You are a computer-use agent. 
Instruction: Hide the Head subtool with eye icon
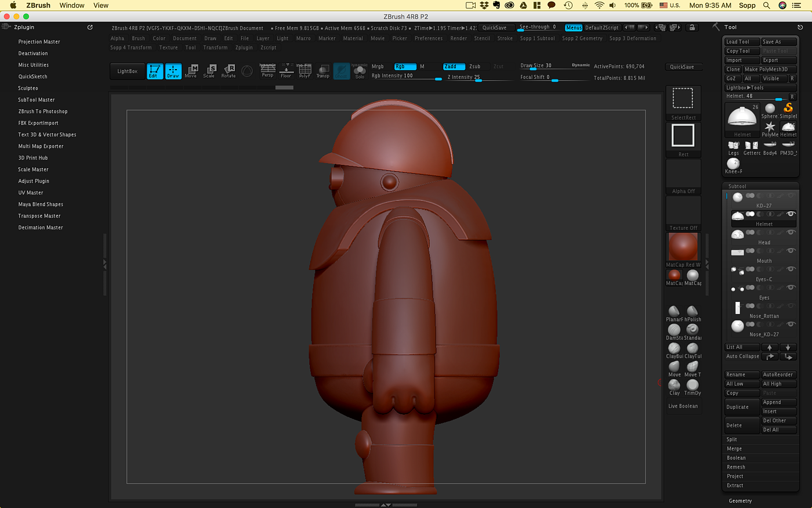point(791,232)
